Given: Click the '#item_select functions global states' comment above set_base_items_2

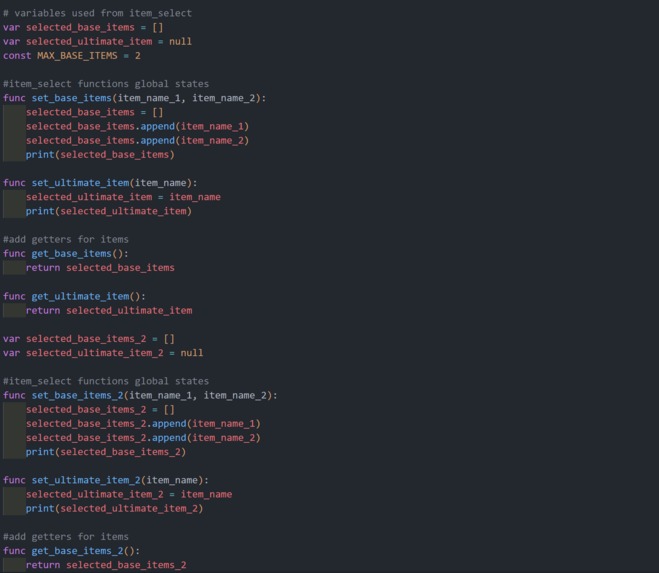Looking at the screenshot, I should pyautogui.click(x=106, y=381).
